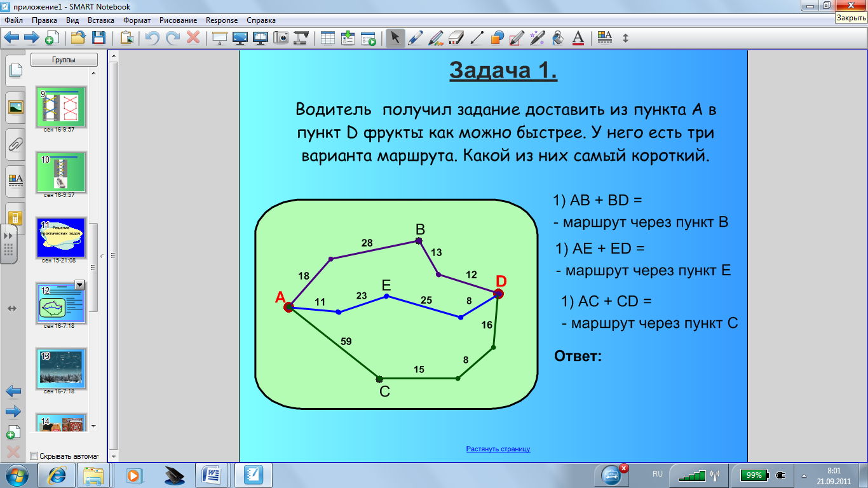The width and height of the screenshot is (868, 488).
Task: Open the Properties side tab
Action: click(16, 182)
